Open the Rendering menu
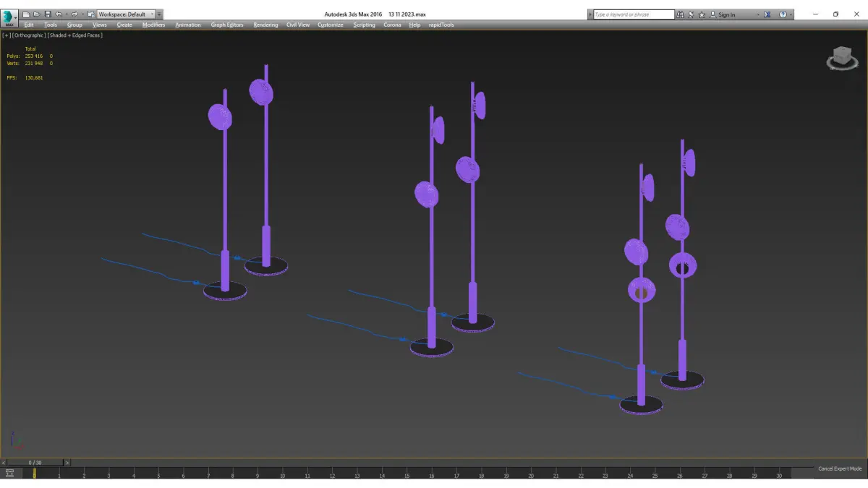Viewport: 868px width, 488px height. [x=265, y=25]
